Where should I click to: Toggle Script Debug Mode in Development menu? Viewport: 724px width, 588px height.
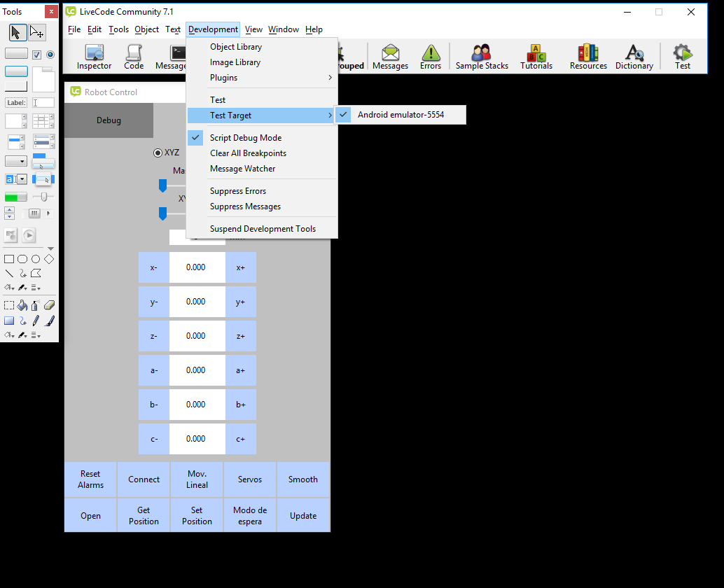coord(262,137)
